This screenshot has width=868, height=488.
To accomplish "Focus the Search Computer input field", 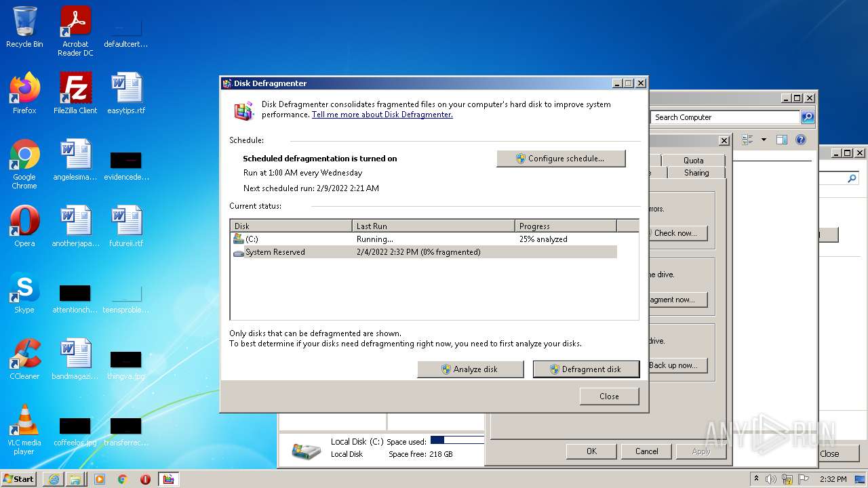I will (x=726, y=117).
